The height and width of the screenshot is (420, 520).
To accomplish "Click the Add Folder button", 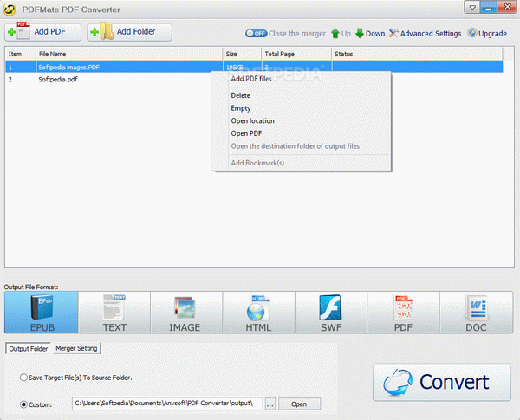I will click(129, 32).
